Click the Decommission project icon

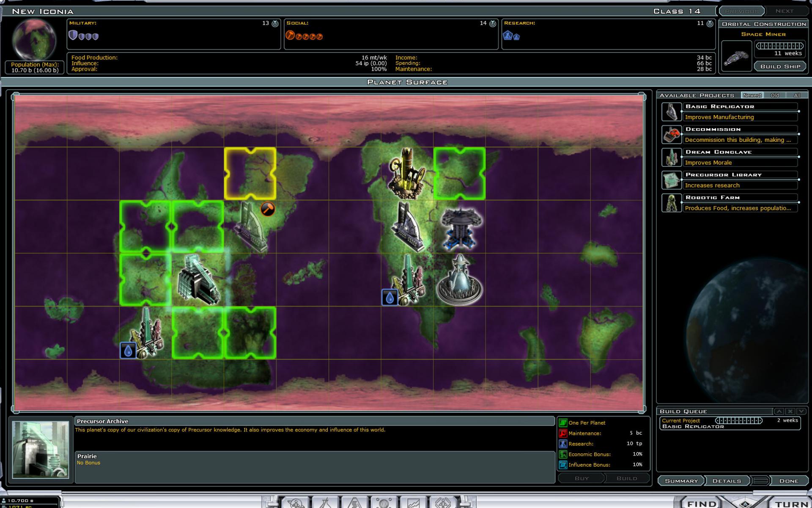(672, 135)
